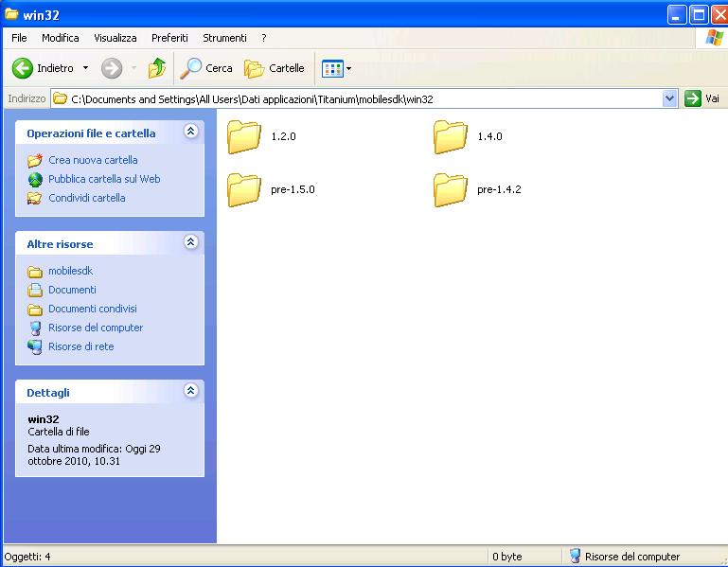728x567 pixels.
Task: Open the Documenti condivisi link
Action: click(93, 309)
